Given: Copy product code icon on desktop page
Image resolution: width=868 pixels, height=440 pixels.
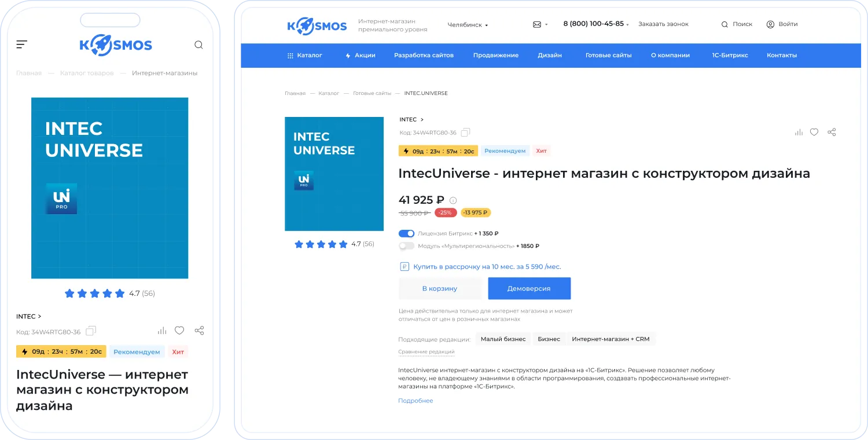Looking at the screenshot, I should pyautogui.click(x=466, y=133).
